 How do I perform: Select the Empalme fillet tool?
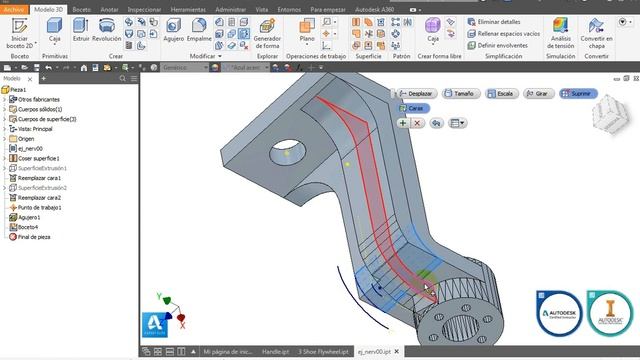point(199,30)
